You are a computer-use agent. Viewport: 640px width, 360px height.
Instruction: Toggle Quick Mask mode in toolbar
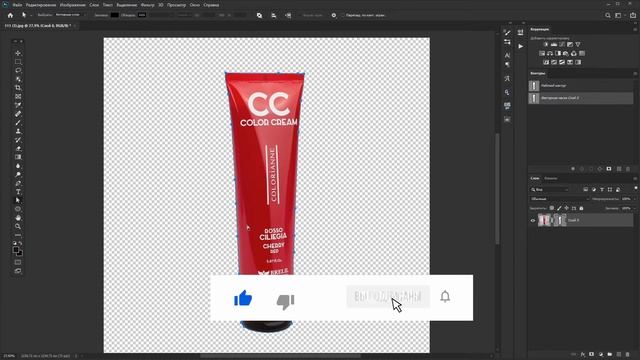(18, 262)
